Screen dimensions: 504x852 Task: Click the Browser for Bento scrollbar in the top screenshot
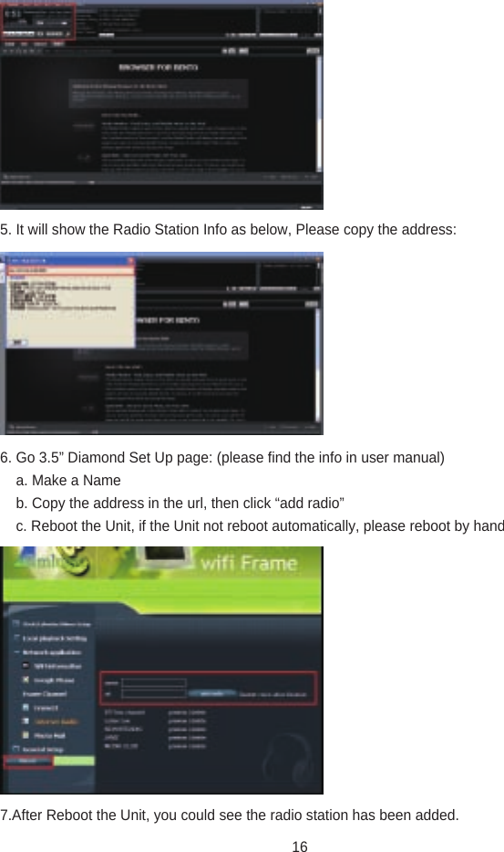(320, 113)
